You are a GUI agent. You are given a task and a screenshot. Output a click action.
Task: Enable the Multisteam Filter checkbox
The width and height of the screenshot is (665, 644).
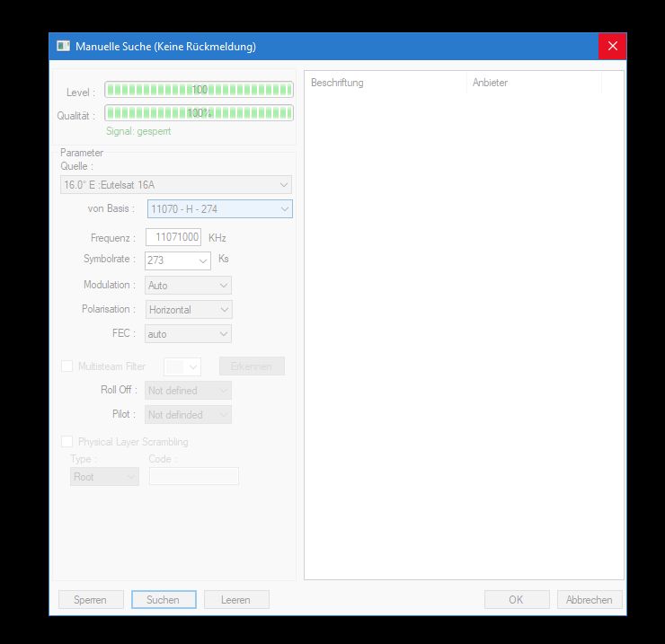(x=66, y=366)
